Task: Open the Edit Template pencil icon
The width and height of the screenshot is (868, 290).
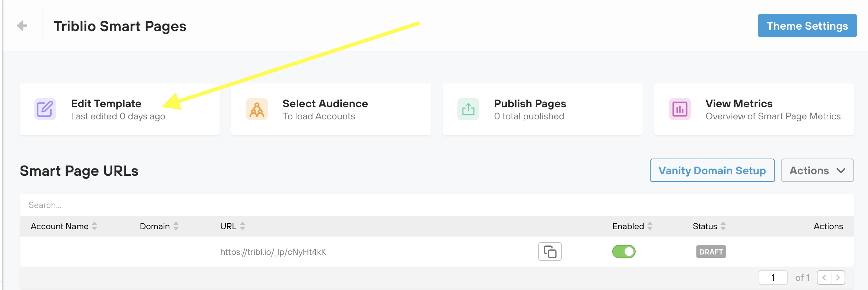Action: [45, 109]
